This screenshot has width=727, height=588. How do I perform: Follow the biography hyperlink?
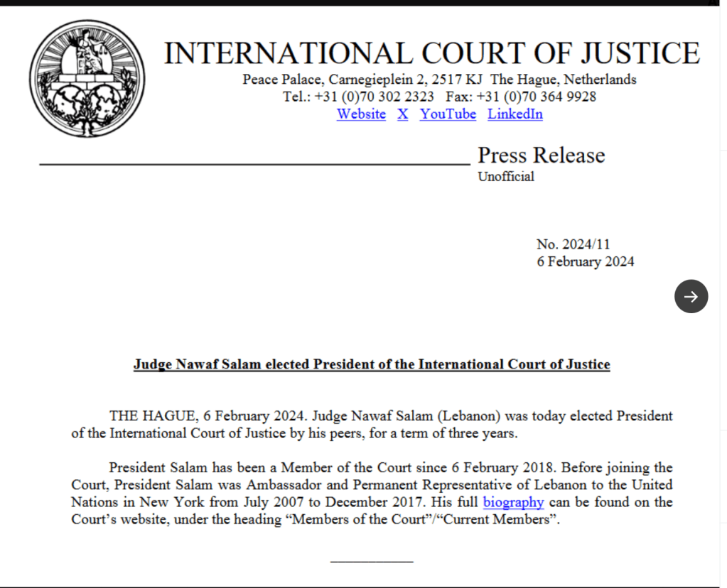click(513, 503)
